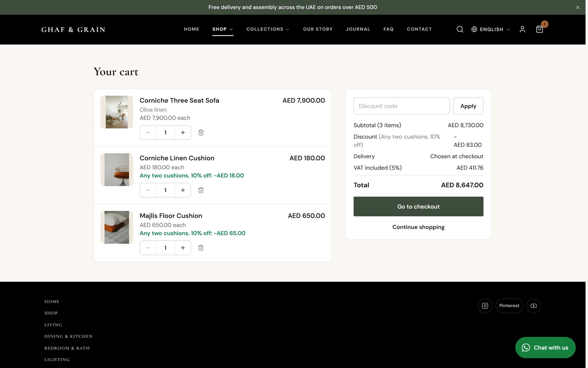Select Continue shopping link
Viewport: 588px width, 368px height.
point(419,227)
